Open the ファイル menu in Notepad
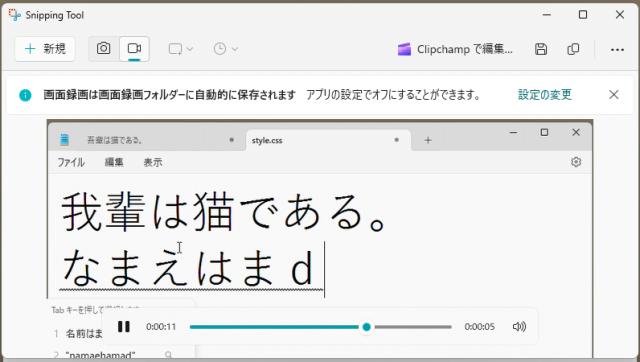The image size is (640, 362). [x=71, y=162]
